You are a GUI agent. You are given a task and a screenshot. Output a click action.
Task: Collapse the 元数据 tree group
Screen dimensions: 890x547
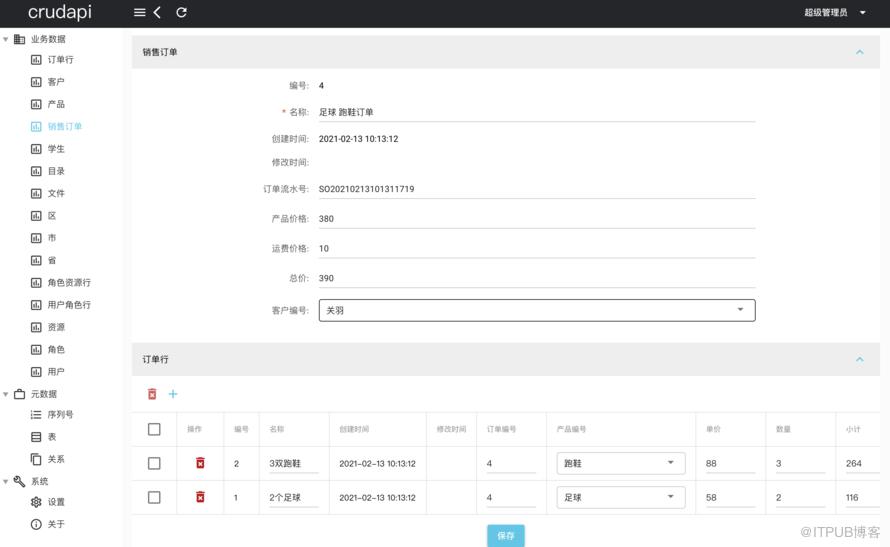(x=6, y=394)
